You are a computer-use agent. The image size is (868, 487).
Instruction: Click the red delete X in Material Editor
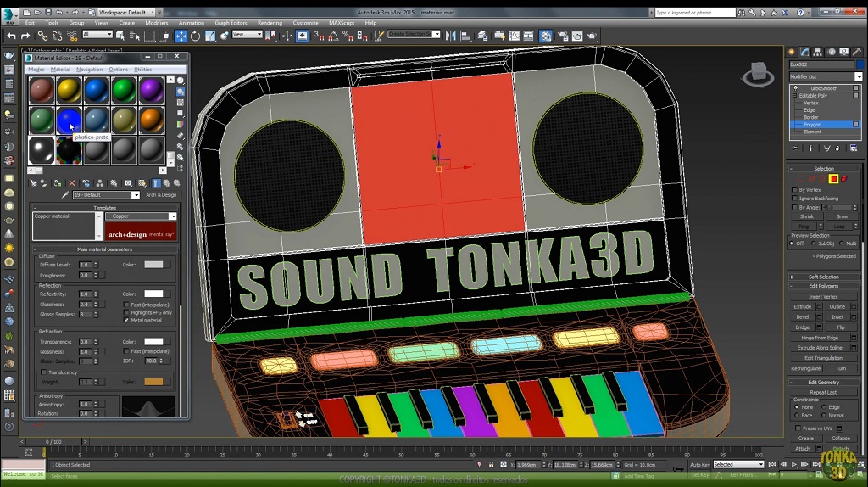(72, 182)
